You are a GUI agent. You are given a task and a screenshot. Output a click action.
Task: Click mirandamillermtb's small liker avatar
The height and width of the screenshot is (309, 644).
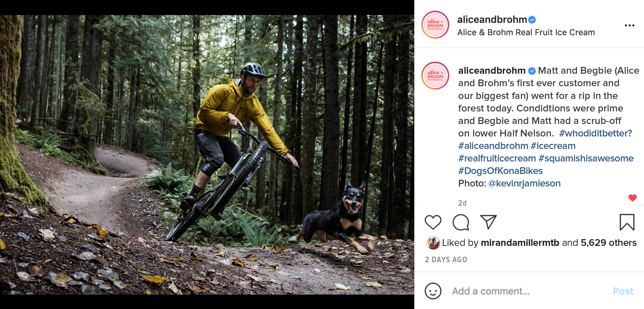[433, 243]
